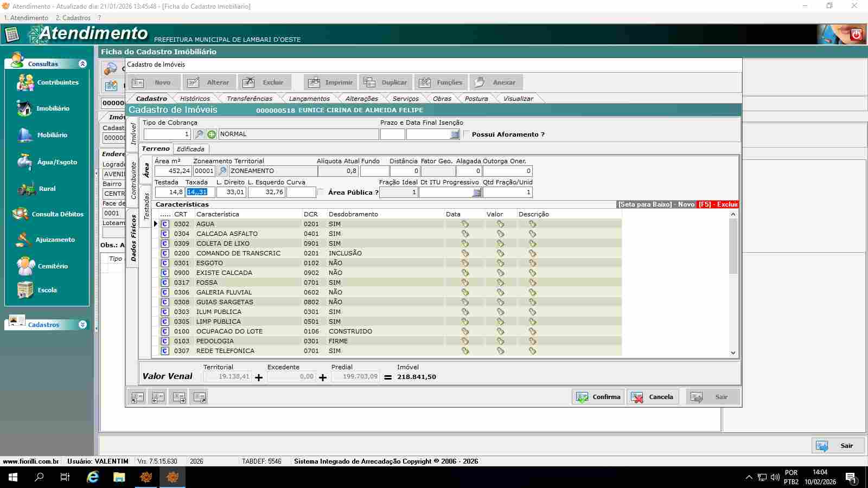Click the green add icon beside Tipo de Cobrança

[212, 134]
